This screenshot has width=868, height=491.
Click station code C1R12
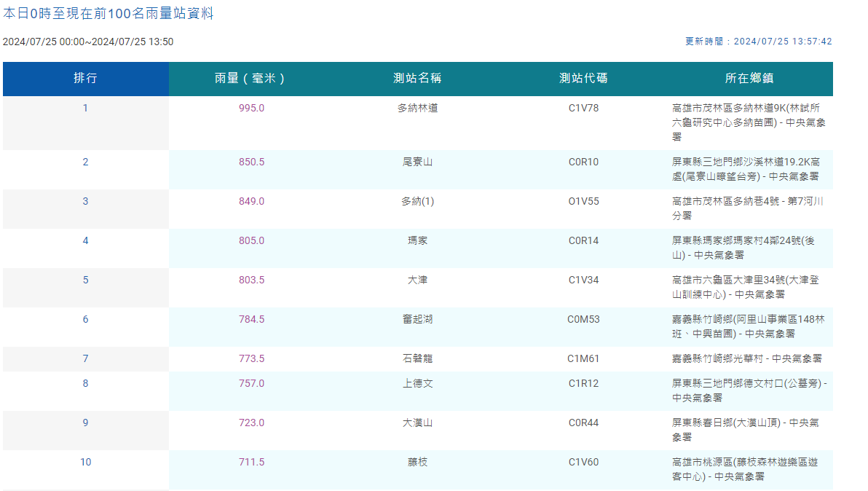pyautogui.click(x=584, y=384)
